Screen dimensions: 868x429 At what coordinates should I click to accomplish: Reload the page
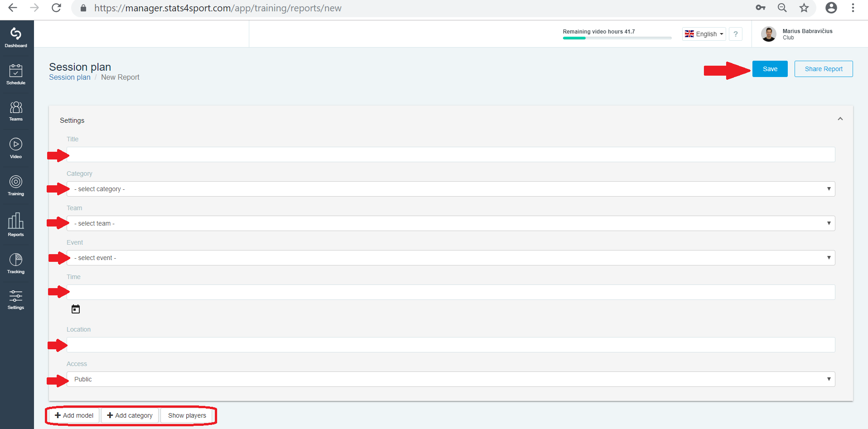point(56,8)
